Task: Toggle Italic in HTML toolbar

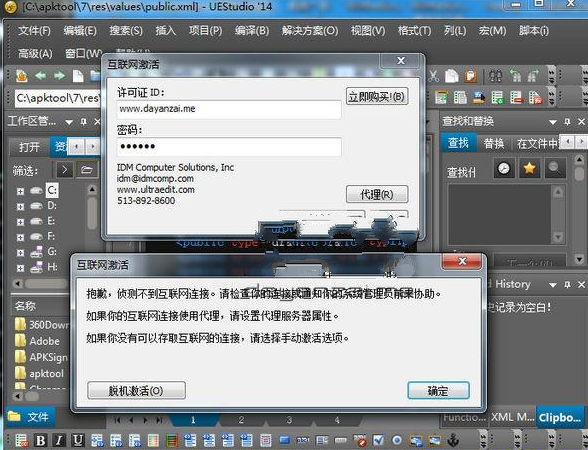Action: pos(59,441)
